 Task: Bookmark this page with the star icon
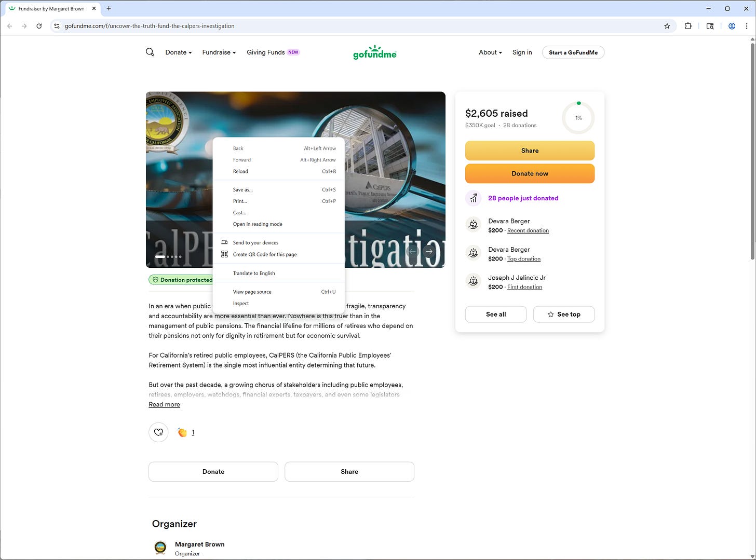pyautogui.click(x=667, y=26)
